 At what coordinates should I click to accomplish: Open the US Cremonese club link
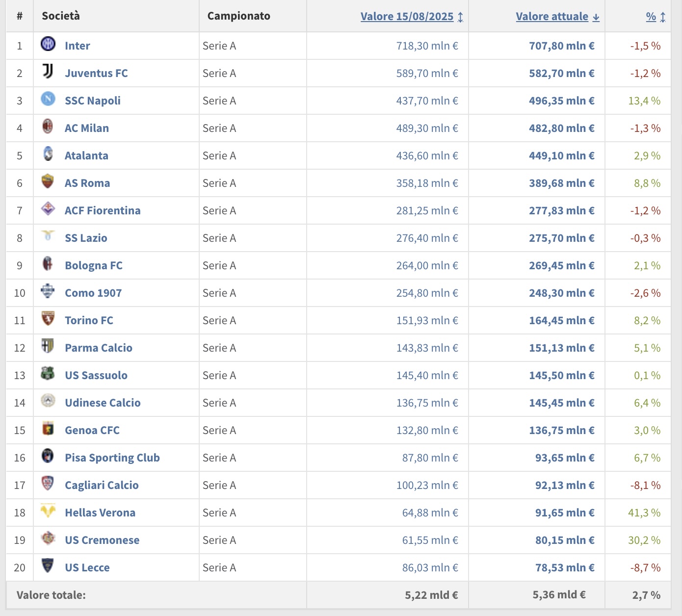point(102,540)
